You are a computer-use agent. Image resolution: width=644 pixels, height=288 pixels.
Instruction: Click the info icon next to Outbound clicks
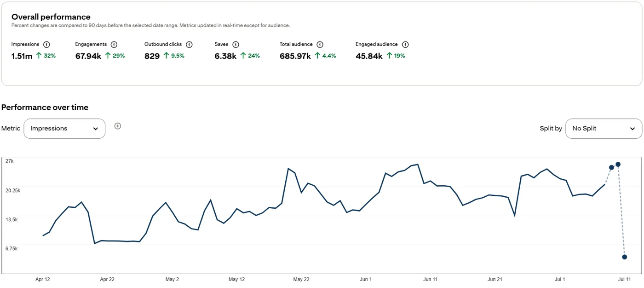click(189, 45)
